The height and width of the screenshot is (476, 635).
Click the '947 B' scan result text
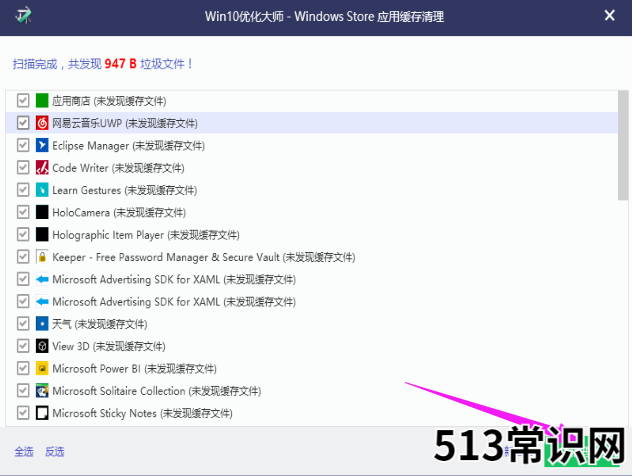(x=120, y=64)
